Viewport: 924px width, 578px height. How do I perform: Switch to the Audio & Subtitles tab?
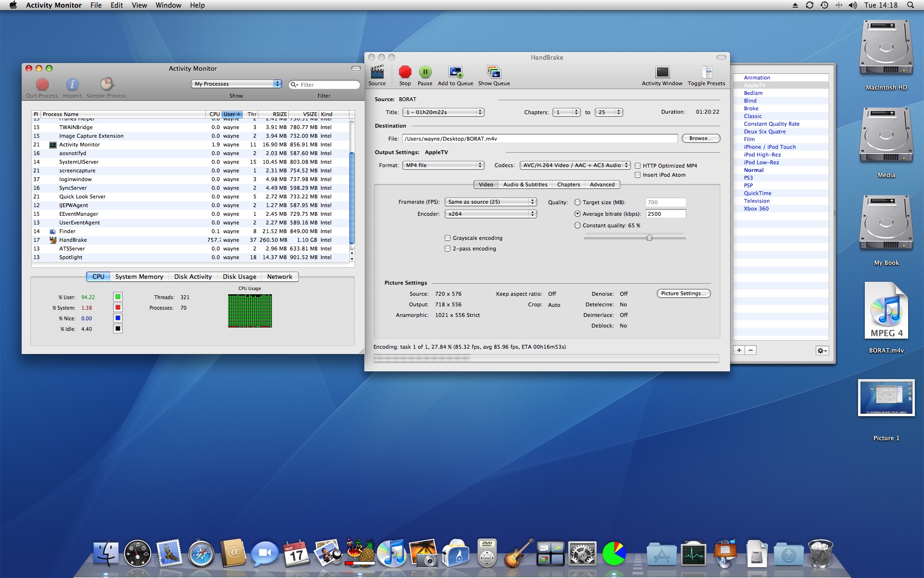tap(525, 184)
